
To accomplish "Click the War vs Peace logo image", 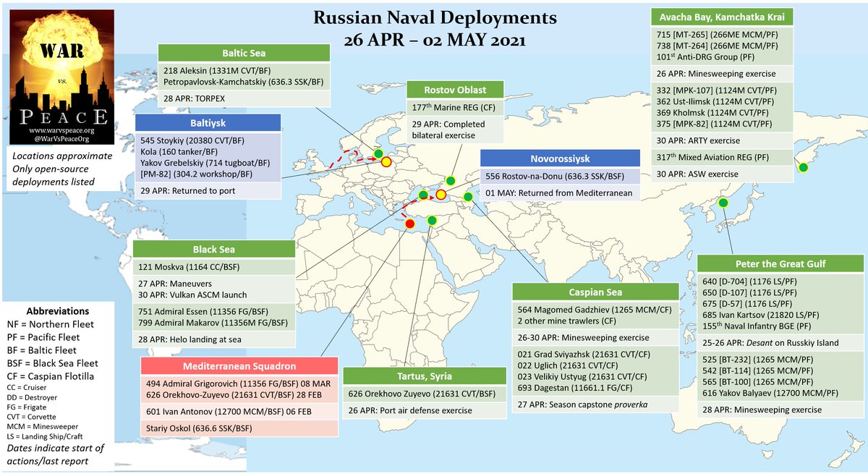I will click(62, 77).
